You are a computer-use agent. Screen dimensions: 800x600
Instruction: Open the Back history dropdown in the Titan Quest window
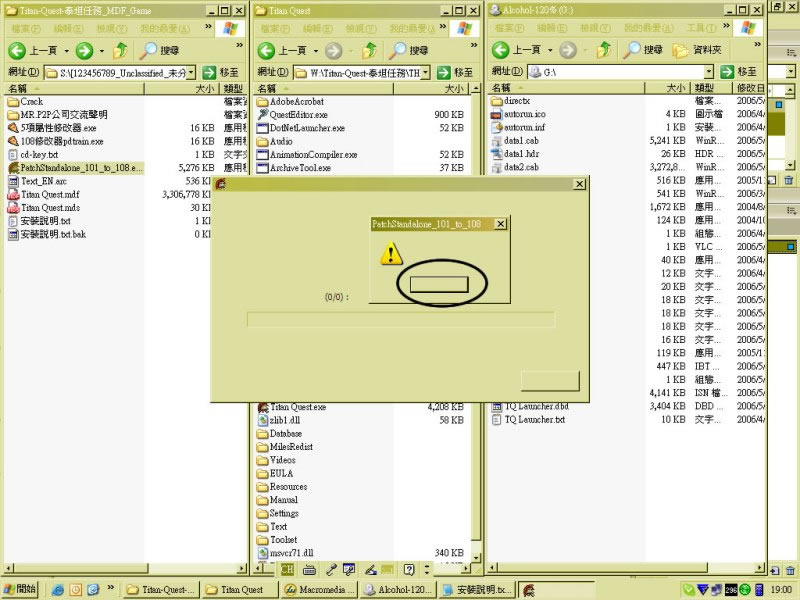point(315,51)
